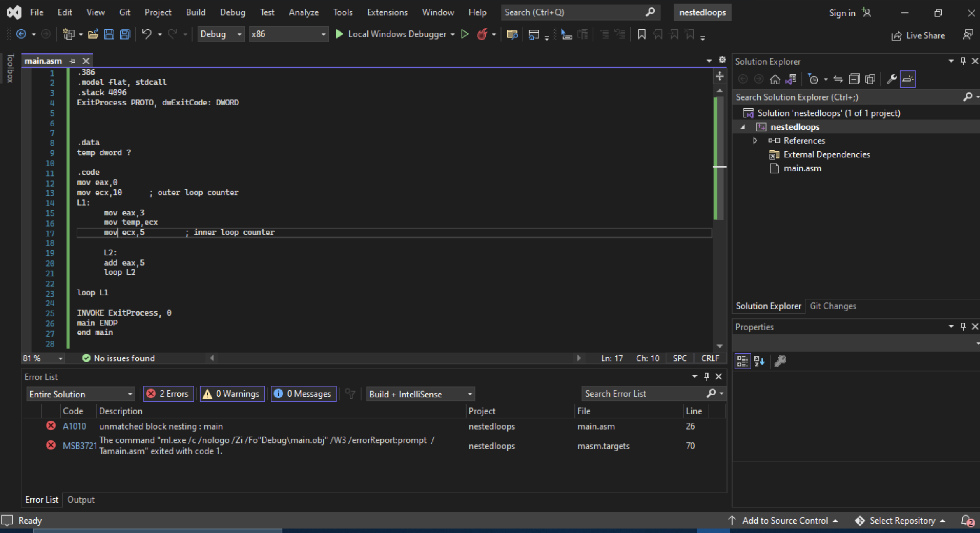Viewport: 980px width, 533px height.
Task: Switch to the Output tab
Action: (81, 499)
